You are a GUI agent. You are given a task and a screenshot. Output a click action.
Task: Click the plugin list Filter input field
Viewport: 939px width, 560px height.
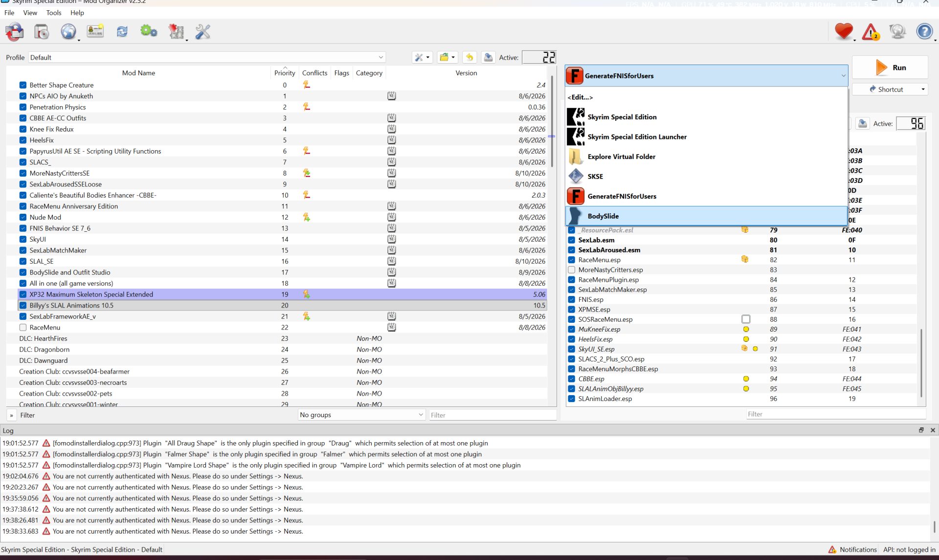[x=835, y=414]
